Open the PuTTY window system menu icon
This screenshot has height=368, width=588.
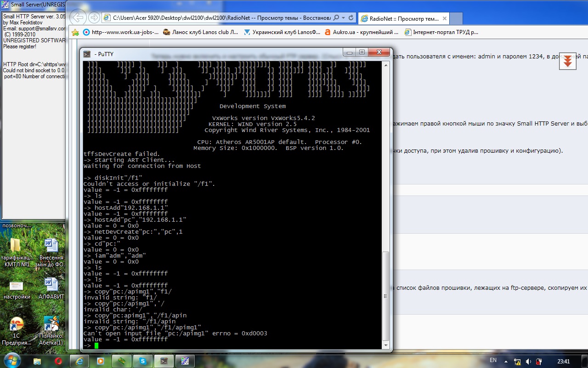(87, 54)
